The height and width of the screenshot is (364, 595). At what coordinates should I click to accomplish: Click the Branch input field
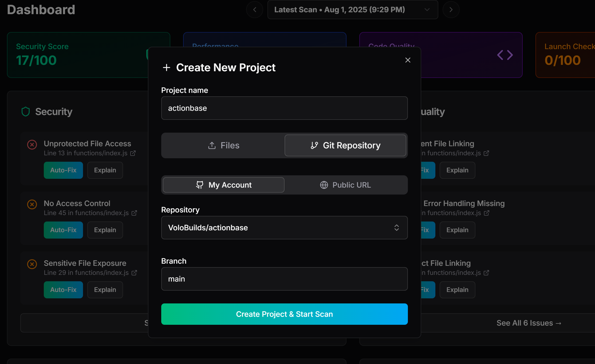pos(284,279)
